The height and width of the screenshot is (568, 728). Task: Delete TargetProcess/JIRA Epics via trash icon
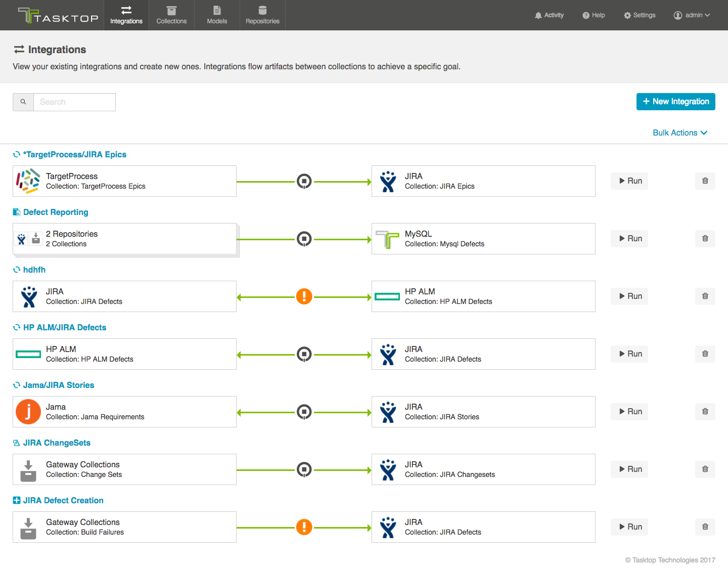tap(705, 181)
